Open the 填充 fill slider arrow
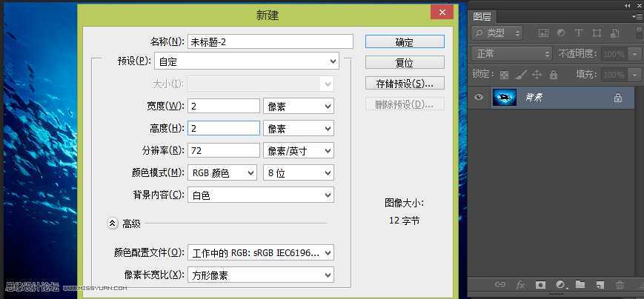The image size is (644, 299). [635, 75]
